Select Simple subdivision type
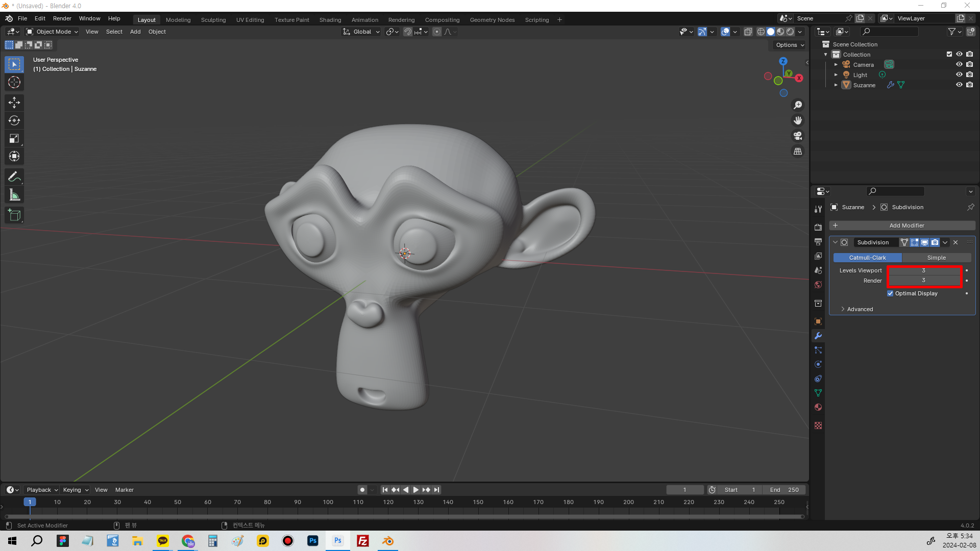980x551 pixels. [936, 258]
